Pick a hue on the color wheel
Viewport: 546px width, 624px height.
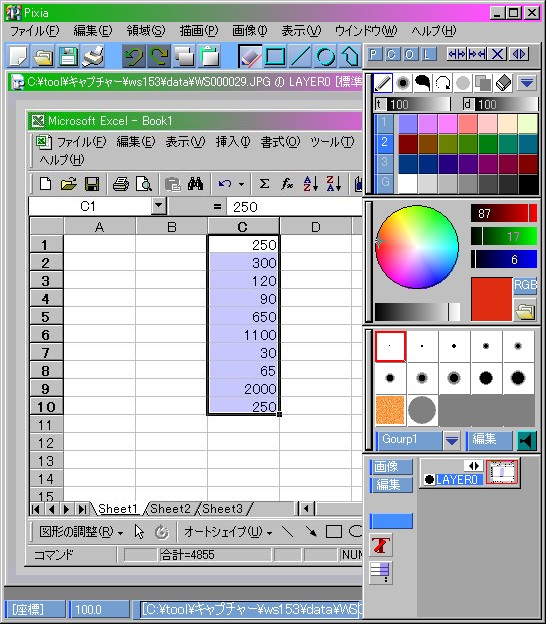(x=417, y=247)
